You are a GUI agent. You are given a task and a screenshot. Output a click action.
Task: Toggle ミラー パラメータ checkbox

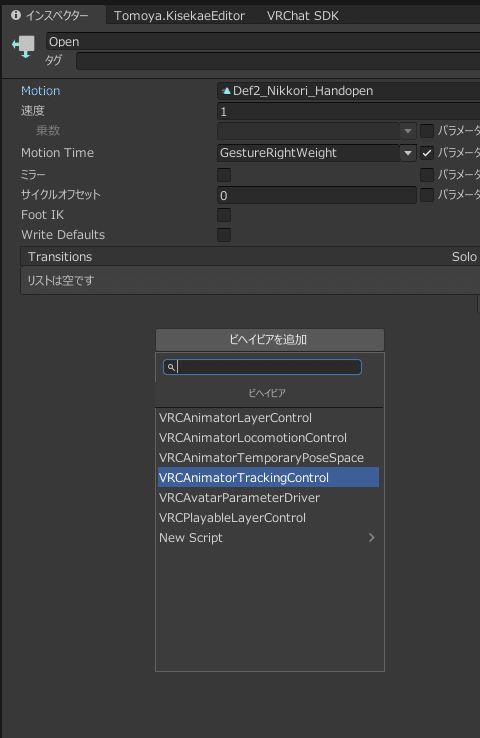tap(427, 175)
